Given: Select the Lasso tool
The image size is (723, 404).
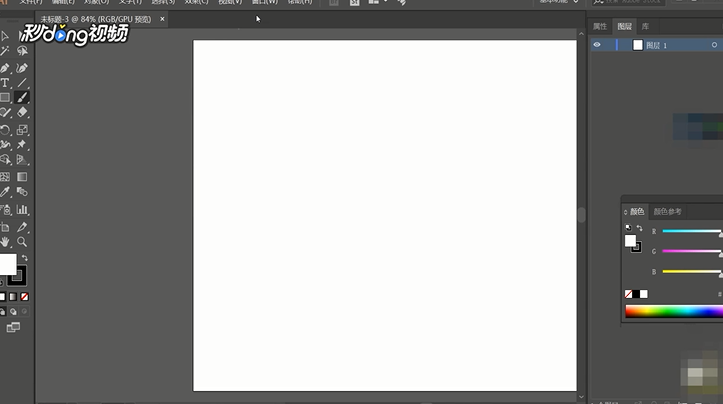Looking at the screenshot, I should pyautogui.click(x=22, y=51).
